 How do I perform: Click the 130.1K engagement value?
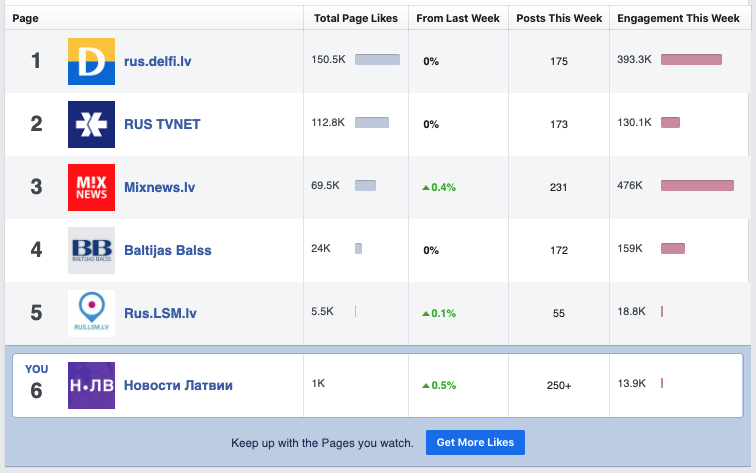tap(634, 122)
